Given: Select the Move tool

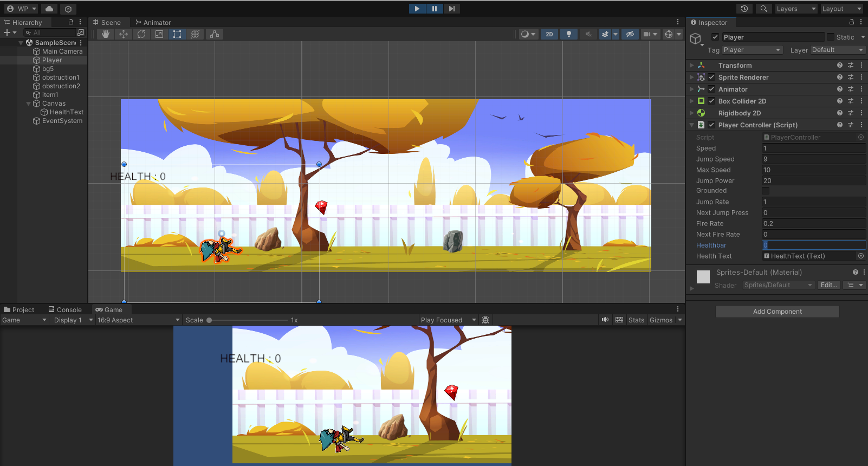Looking at the screenshot, I should pyautogui.click(x=124, y=34).
